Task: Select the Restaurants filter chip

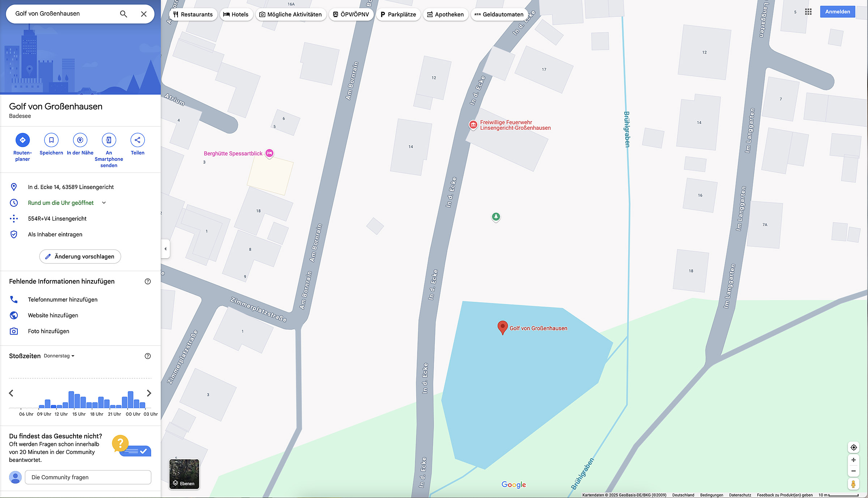Action: pyautogui.click(x=193, y=14)
